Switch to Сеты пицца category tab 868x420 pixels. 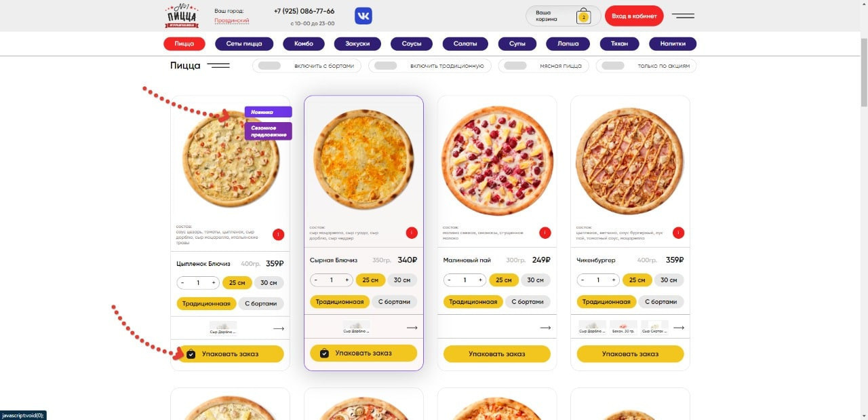tap(244, 43)
